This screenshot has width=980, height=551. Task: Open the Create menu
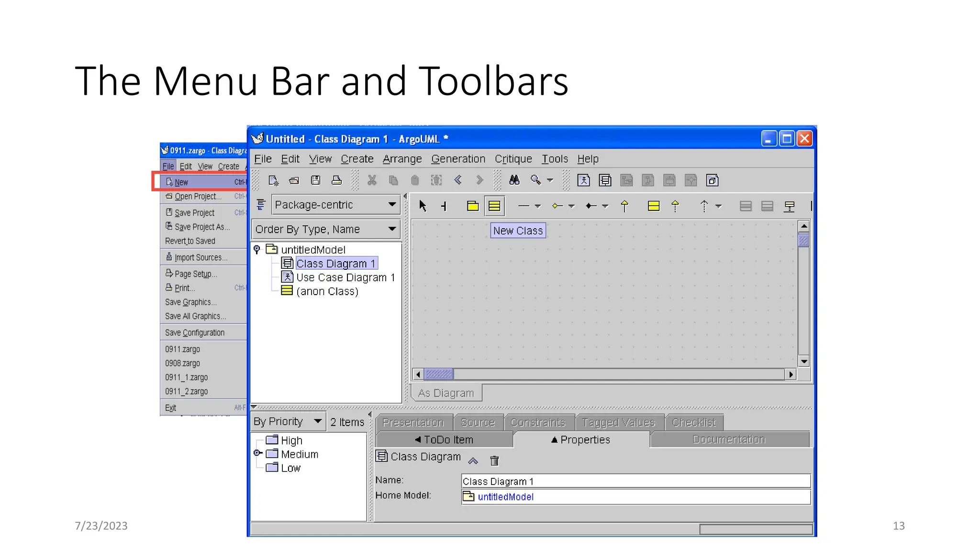pyautogui.click(x=357, y=159)
